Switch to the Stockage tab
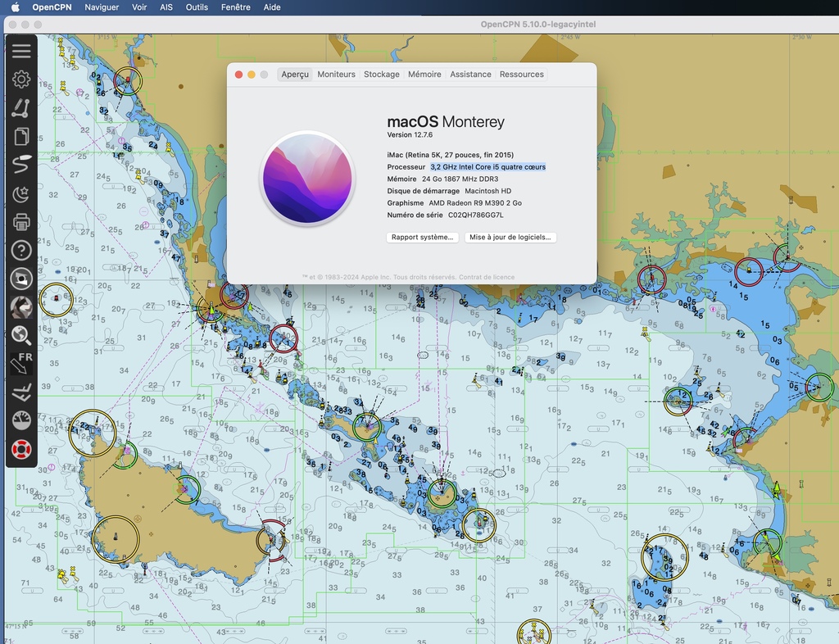This screenshot has width=839, height=644. [382, 75]
